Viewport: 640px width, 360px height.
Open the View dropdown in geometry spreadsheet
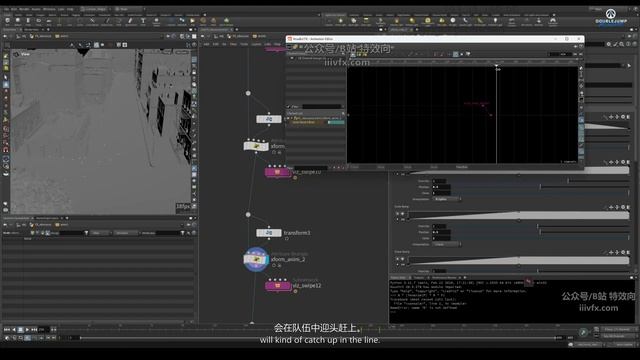pos(100,233)
